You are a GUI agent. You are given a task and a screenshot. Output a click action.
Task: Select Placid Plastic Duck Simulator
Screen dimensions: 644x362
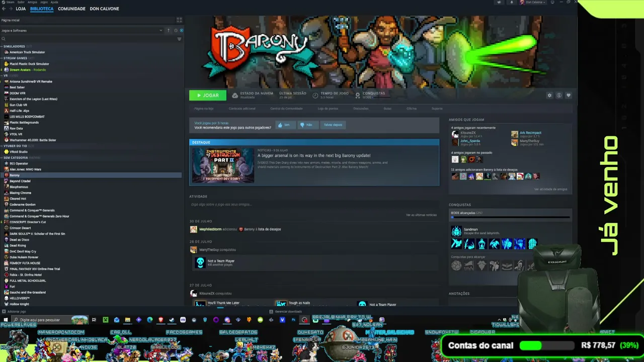(x=29, y=64)
